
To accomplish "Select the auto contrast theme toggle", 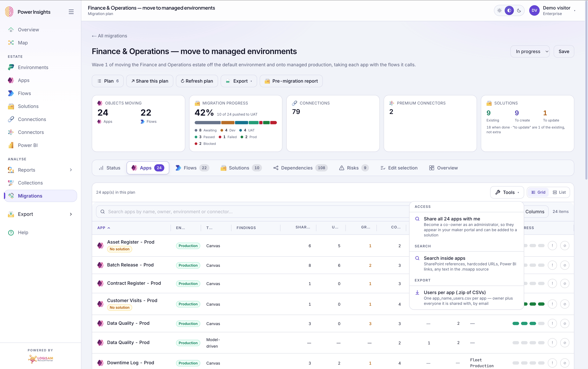I will [509, 10].
